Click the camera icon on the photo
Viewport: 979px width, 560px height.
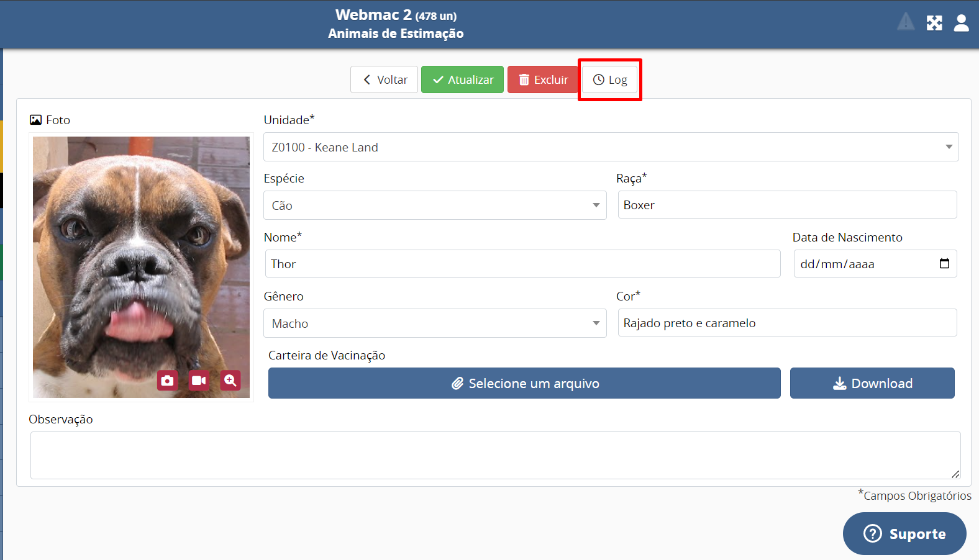167,381
